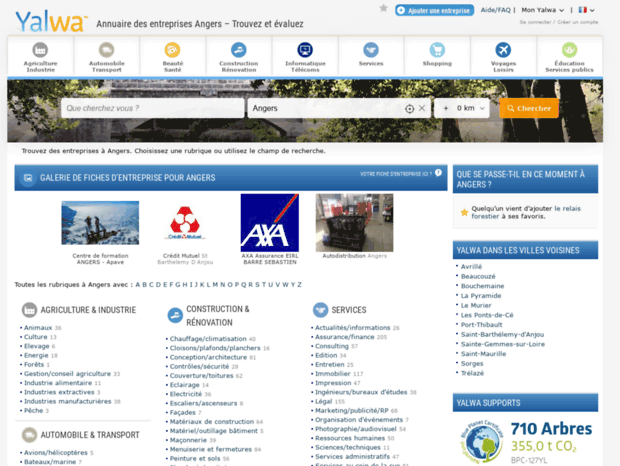Image resolution: width=620 pixels, height=466 pixels.
Task: Open the Légal category link
Action: pos(323,401)
